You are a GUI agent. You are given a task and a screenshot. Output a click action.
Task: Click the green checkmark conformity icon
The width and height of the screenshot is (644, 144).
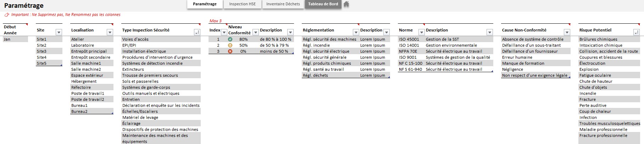(230, 39)
